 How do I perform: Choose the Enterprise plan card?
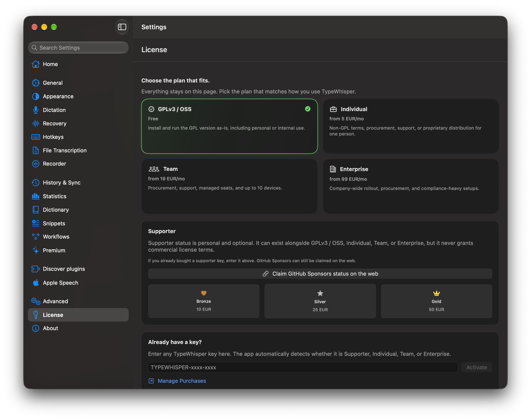coord(410,186)
